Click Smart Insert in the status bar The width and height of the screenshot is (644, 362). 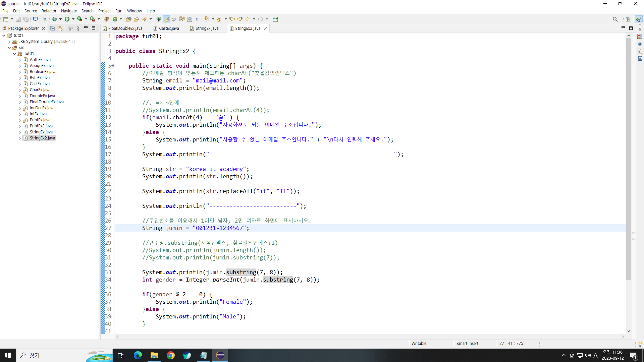467,343
